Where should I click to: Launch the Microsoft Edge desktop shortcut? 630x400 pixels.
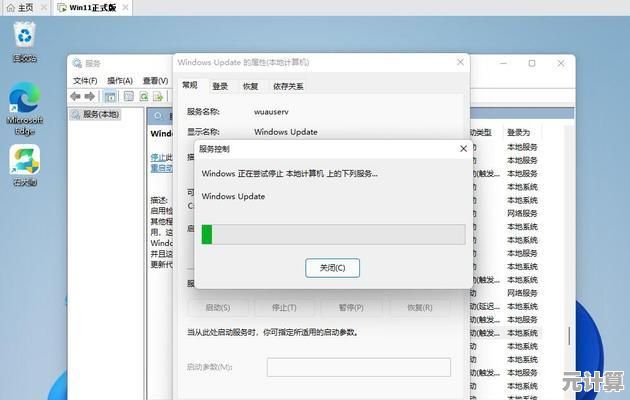25,108
